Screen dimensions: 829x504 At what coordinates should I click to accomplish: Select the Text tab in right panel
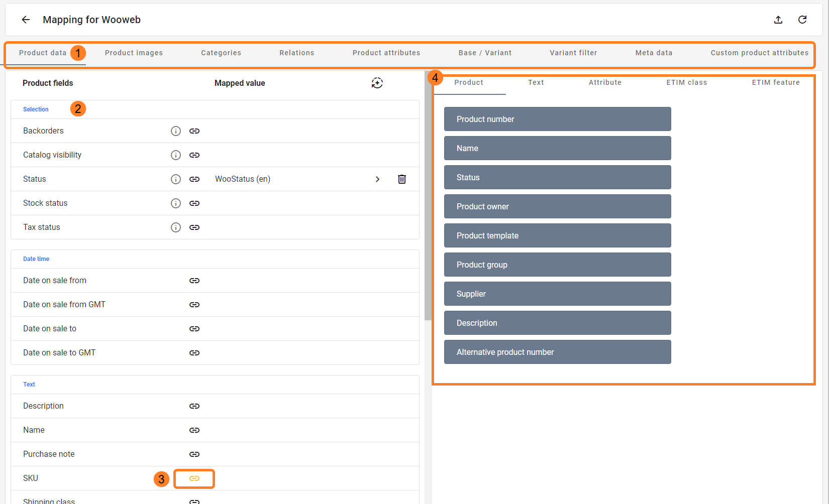tap(536, 82)
